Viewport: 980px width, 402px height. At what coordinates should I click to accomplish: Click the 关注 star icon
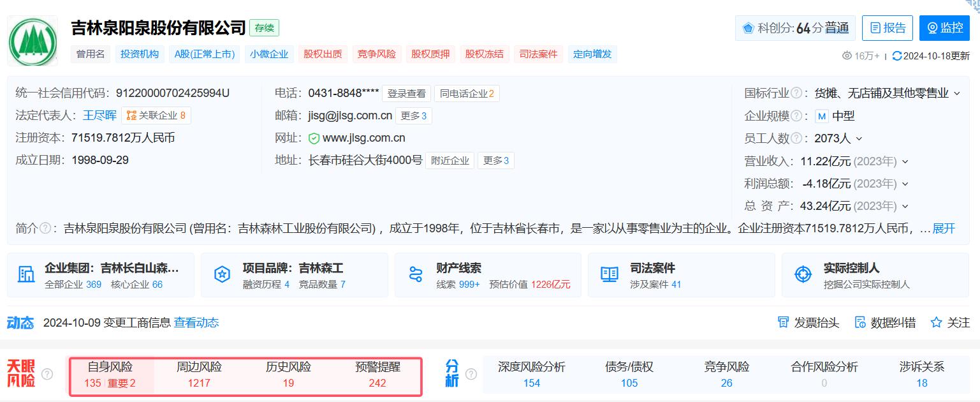pos(936,322)
